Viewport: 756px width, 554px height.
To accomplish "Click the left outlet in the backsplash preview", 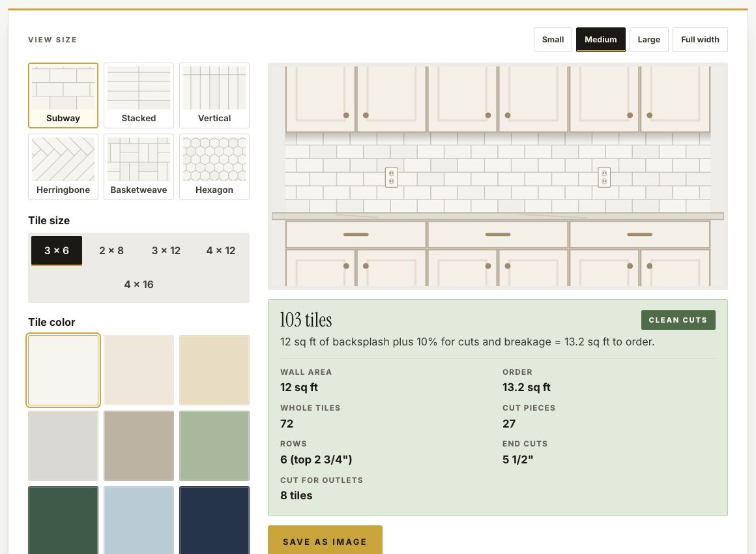I will pyautogui.click(x=392, y=177).
